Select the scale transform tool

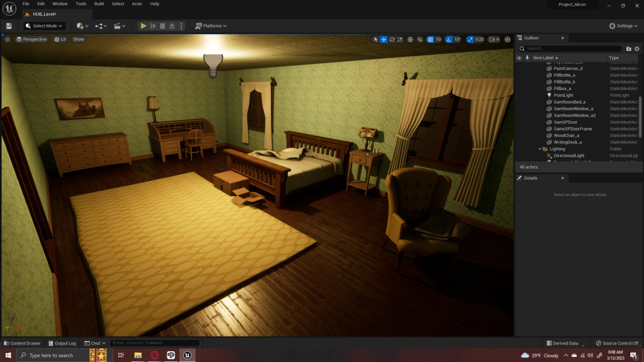tap(400, 40)
